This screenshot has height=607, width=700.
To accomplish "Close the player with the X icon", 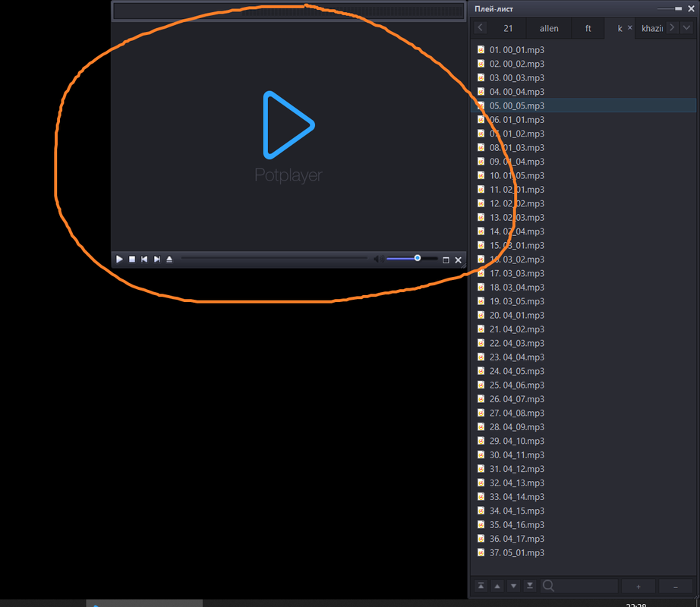I will (x=458, y=260).
